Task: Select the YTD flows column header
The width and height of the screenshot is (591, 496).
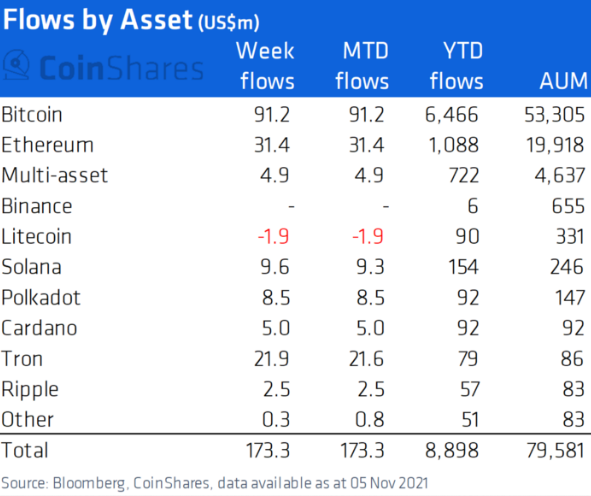Action: (456, 66)
